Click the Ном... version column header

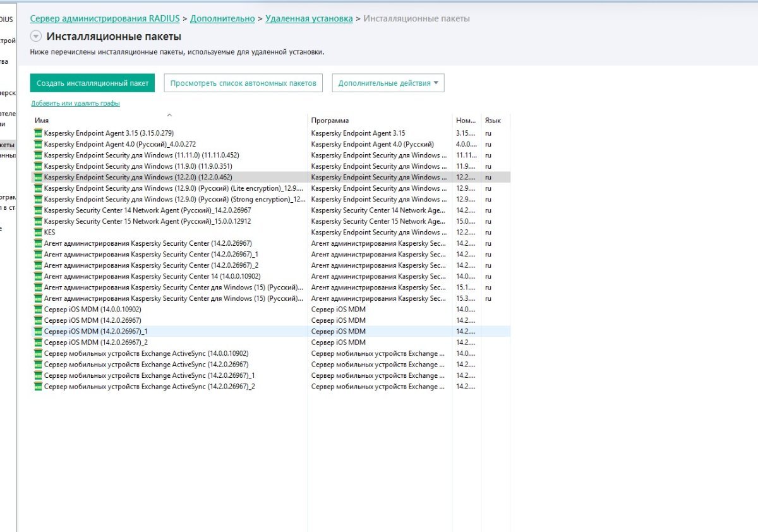466,120
